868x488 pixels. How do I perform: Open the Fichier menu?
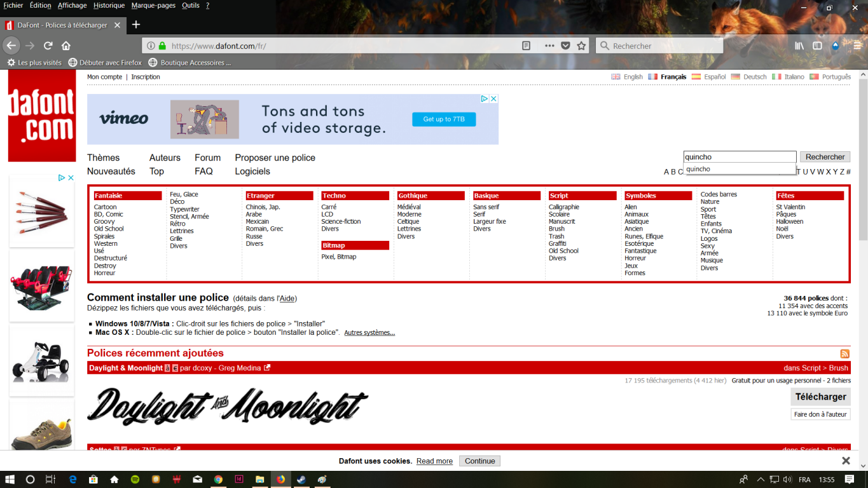[13, 5]
